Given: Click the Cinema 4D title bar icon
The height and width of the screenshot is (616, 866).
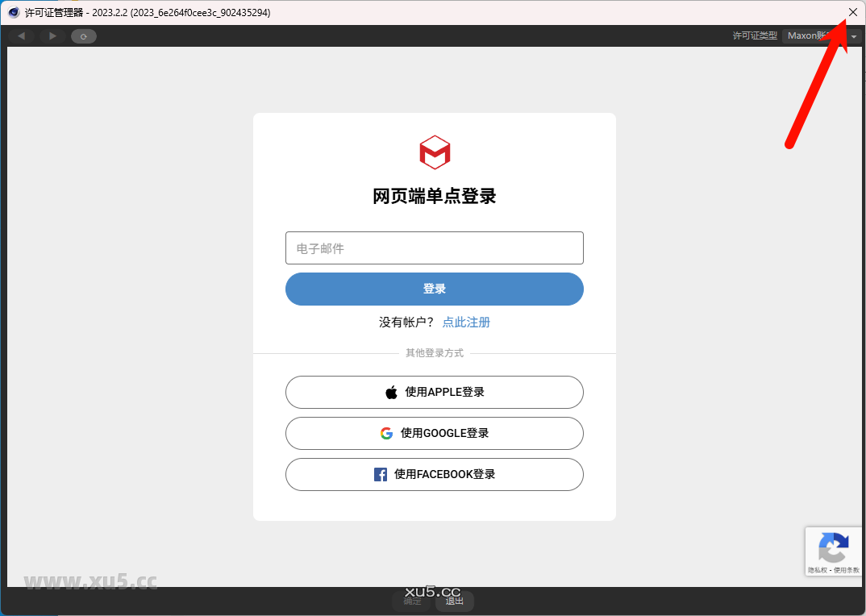Looking at the screenshot, I should (x=13, y=12).
